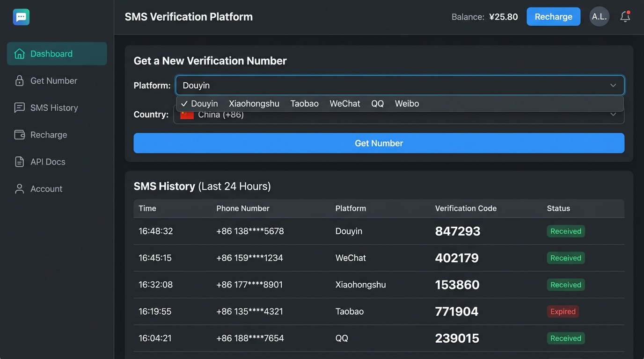Pick Weibo in the platform options
This screenshot has width=644, height=359.
pyautogui.click(x=407, y=104)
